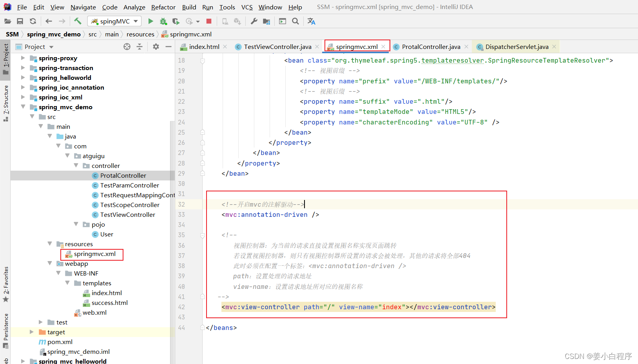Click the profiler run icon
This screenshot has height=364, width=638.
tap(189, 21)
